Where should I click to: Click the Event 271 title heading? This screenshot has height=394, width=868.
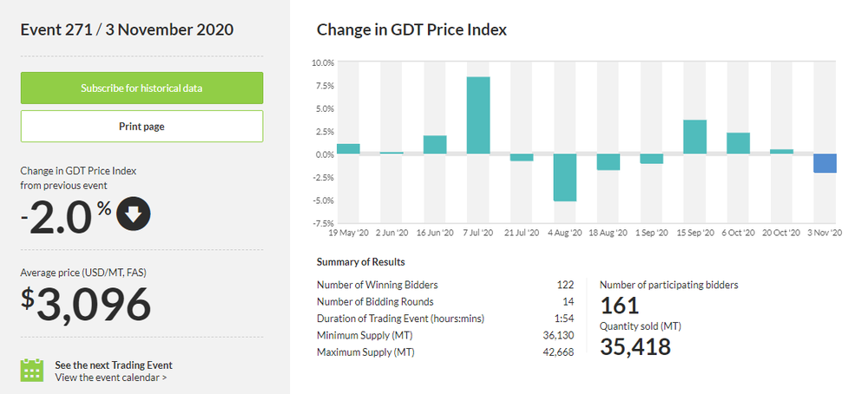[127, 30]
